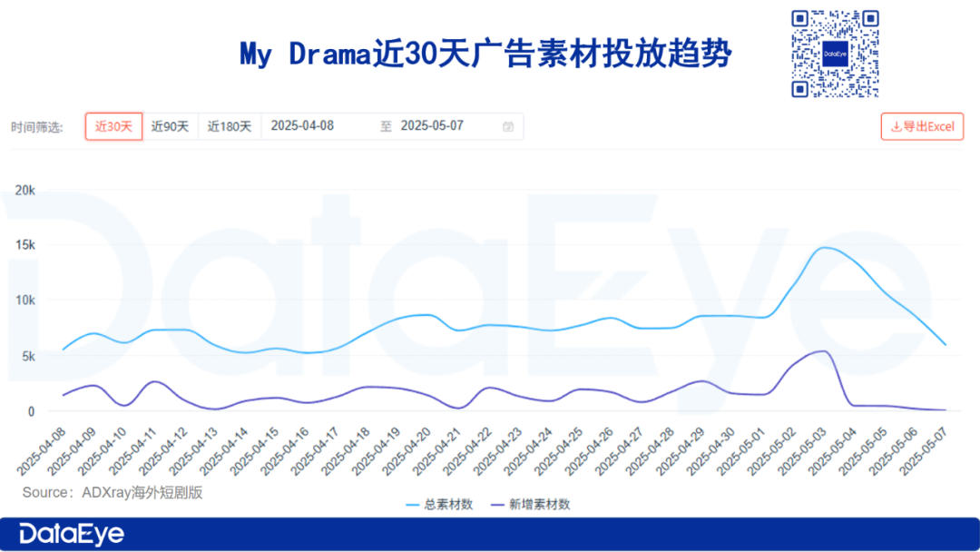Click the 至 separator in date range
The height and width of the screenshot is (552, 980).
[386, 126]
